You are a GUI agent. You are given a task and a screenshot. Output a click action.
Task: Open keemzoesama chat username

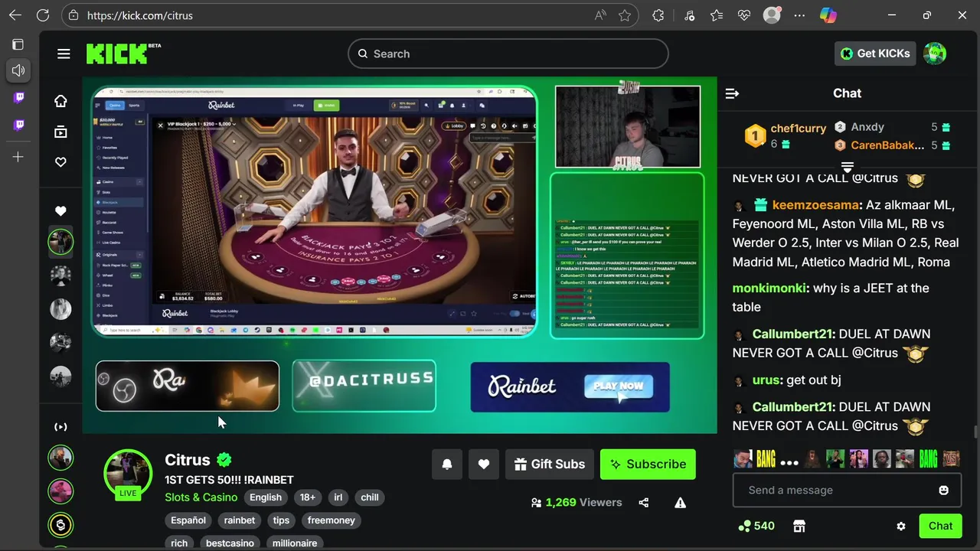point(815,205)
